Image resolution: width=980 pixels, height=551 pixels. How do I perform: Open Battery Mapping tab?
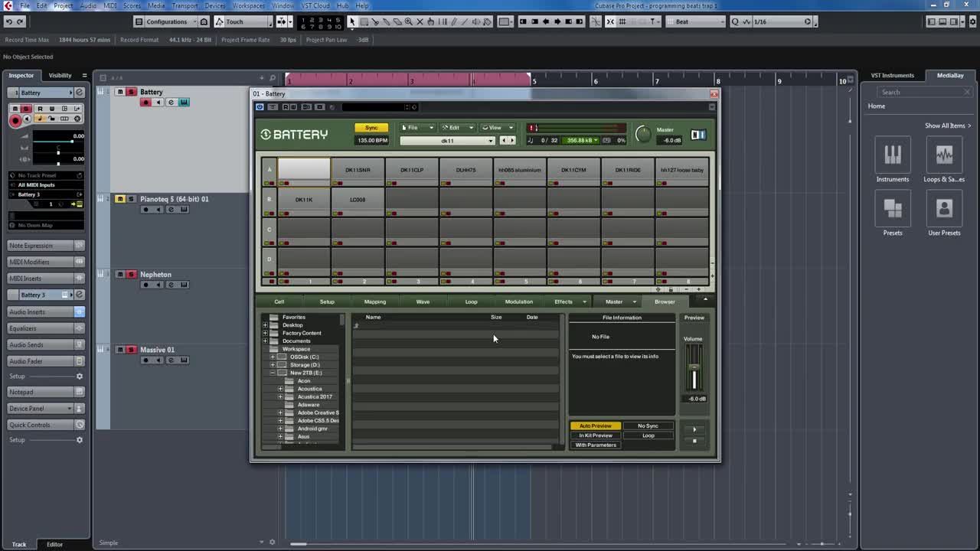[x=375, y=302]
